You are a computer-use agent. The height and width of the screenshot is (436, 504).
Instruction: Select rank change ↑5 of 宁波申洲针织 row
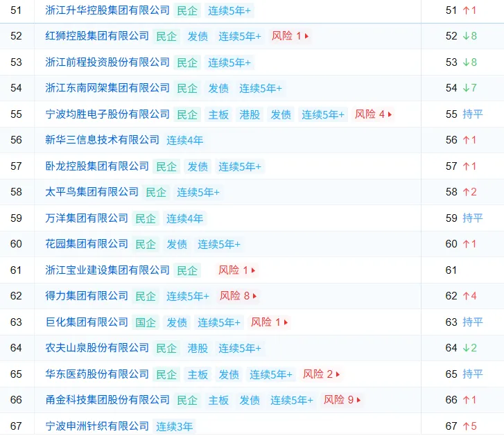click(469, 426)
